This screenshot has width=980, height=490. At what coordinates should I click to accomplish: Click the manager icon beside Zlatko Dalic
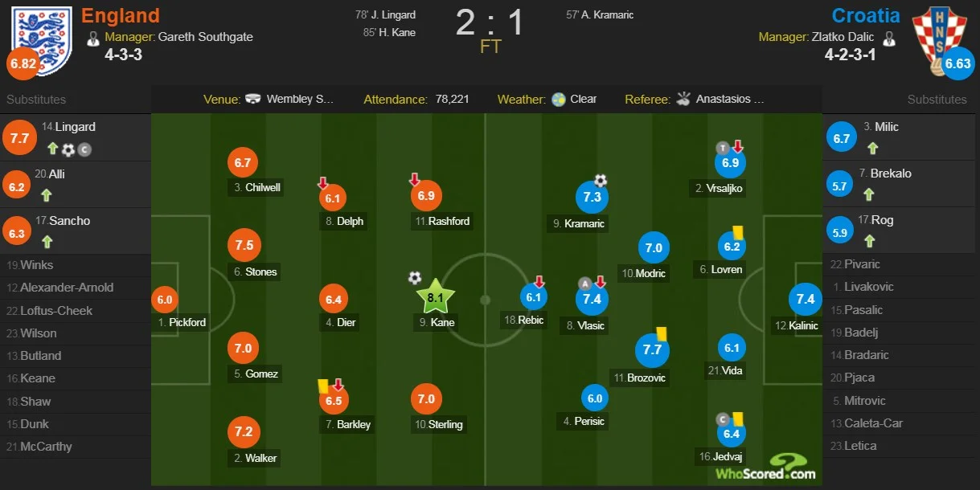888,38
